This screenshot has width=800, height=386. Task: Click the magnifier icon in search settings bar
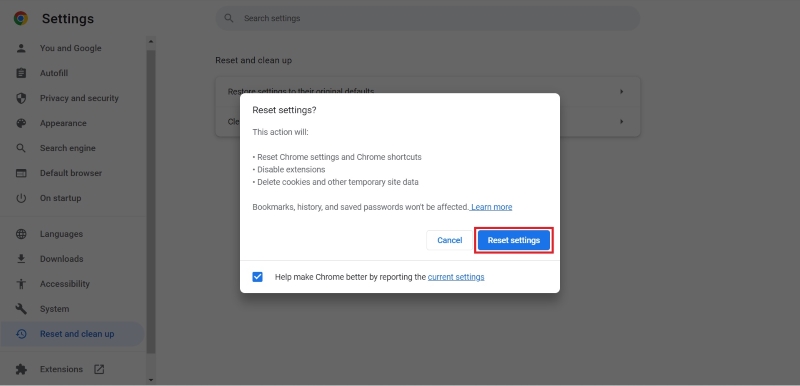click(x=229, y=18)
